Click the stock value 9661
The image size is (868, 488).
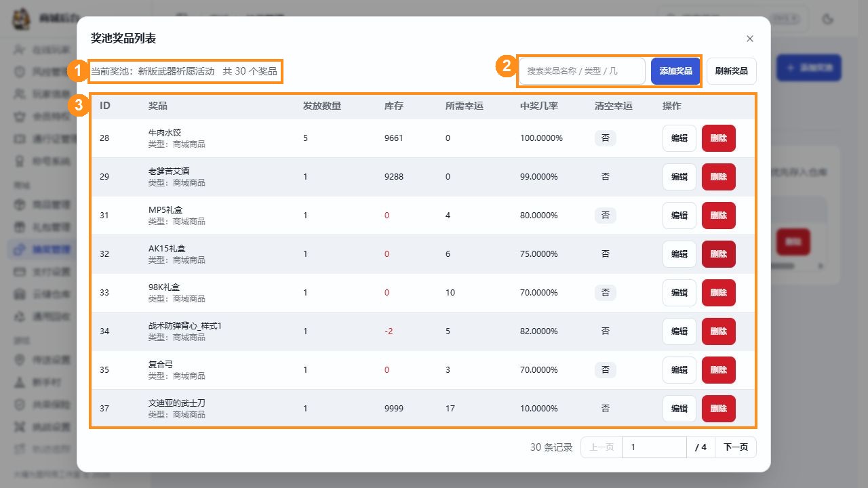[x=394, y=138]
